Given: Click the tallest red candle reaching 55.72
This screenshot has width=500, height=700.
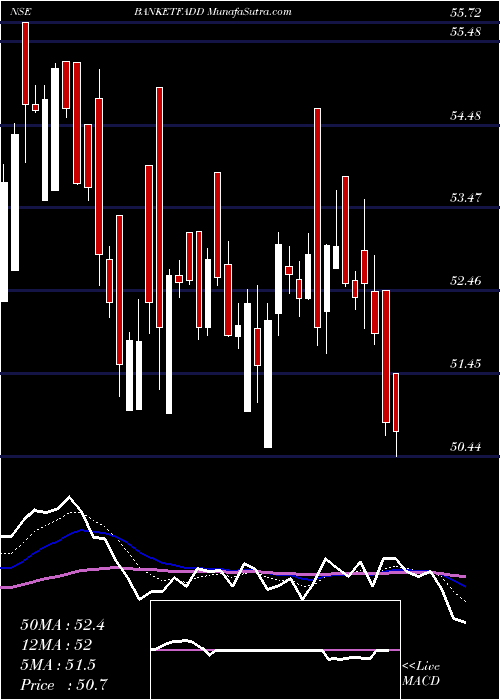Looking at the screenshot, I should pyautogui.click(x=26, y=63).
